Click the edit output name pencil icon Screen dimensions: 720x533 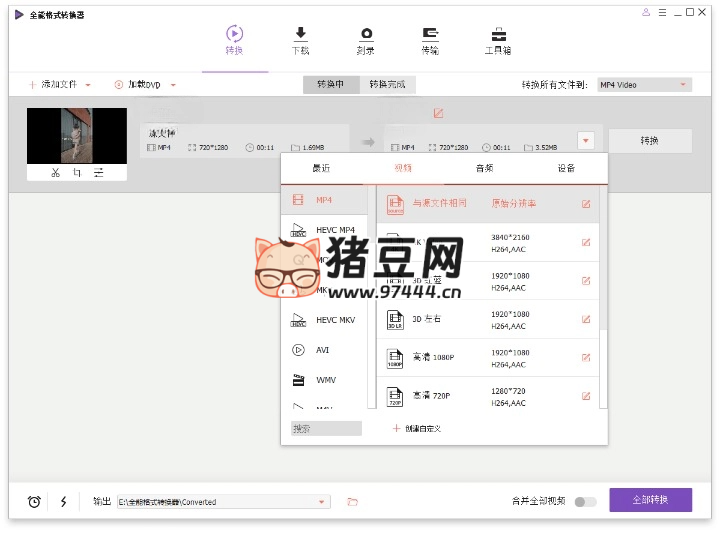[x=439, y=113]
